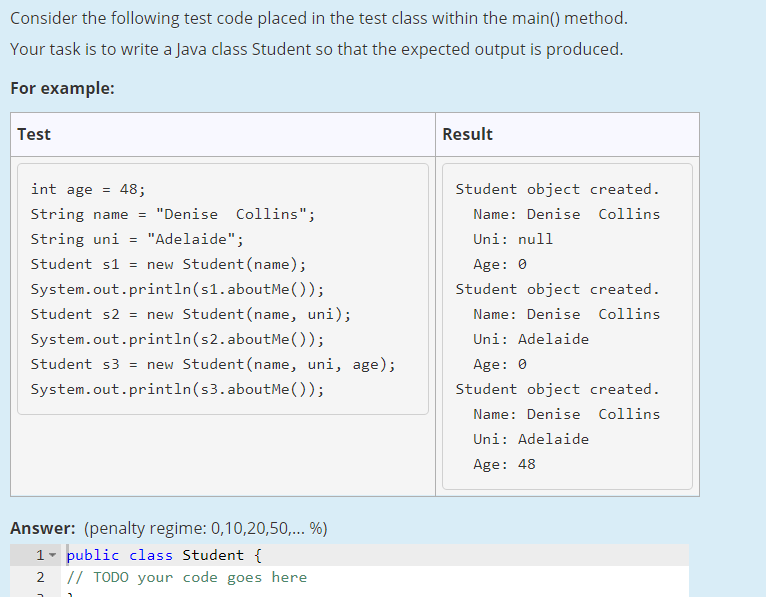
Task: Click the 'Uni: null' result line
Action: click(512, 239)
